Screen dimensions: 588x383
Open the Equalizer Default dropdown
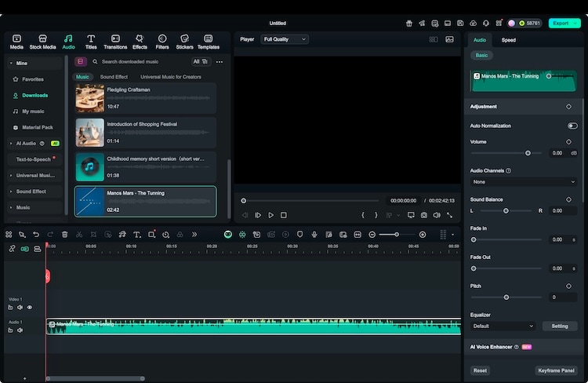pos(503,326)
